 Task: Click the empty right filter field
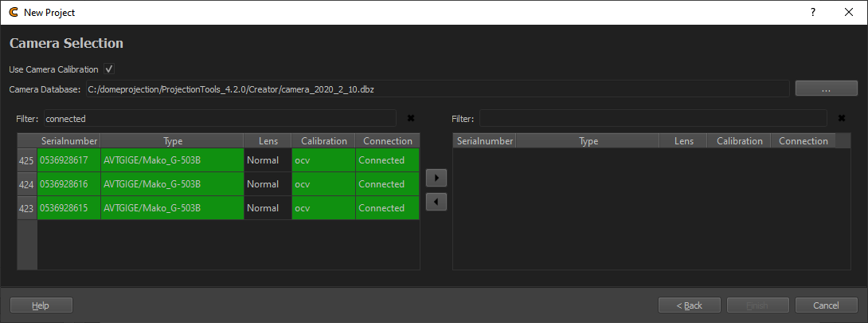[x=652, y=119]
